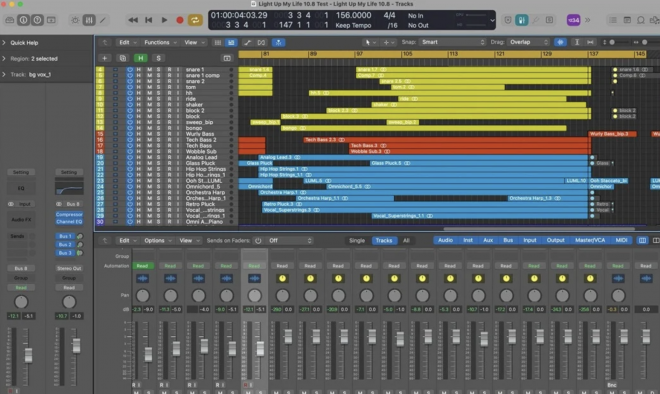Click the Tracks area horizontal scrollbar
This screenshot has height=394, width=660.
[539, 229]
